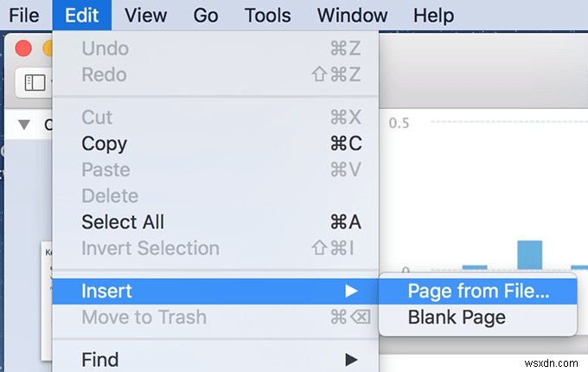Open the File menu
Viewport: 588px width, 372px height.
22,15
